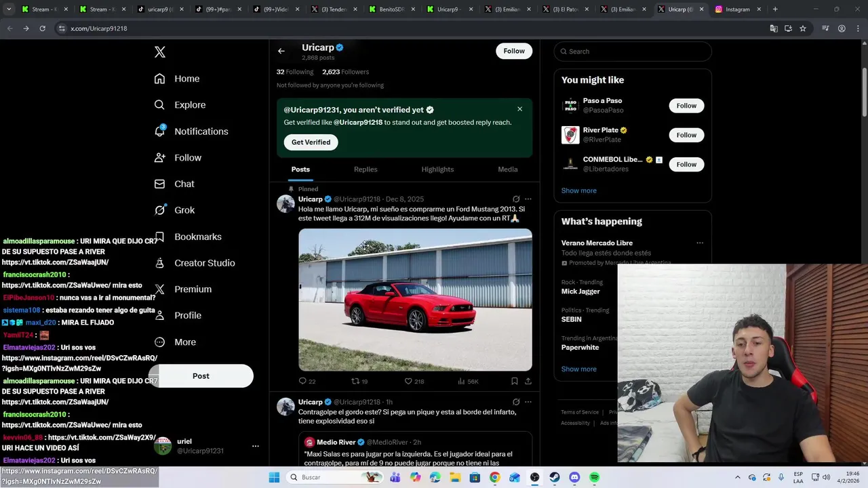Bookmark this page with the star icon
868x488 pixels.
(x=803, y=28)
